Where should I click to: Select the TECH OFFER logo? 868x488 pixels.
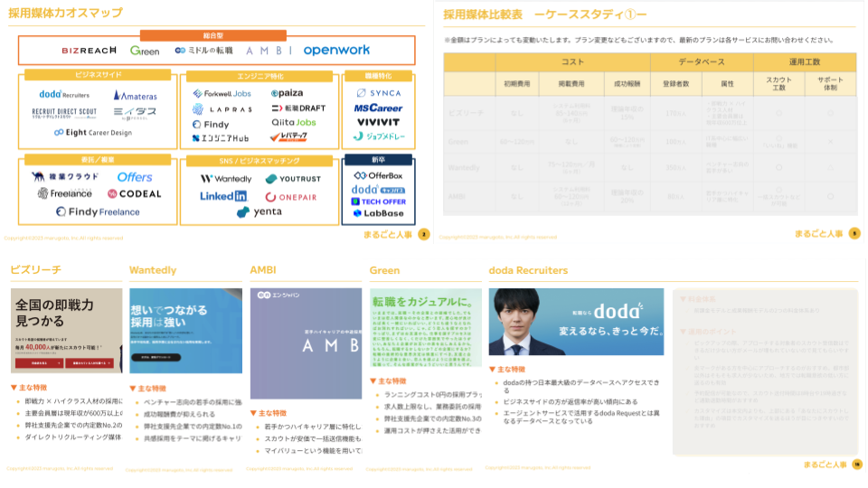coord(379,202)
